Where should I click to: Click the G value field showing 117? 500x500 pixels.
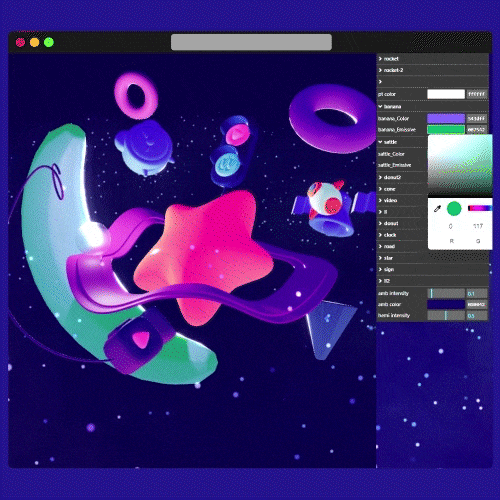[478, 226]
